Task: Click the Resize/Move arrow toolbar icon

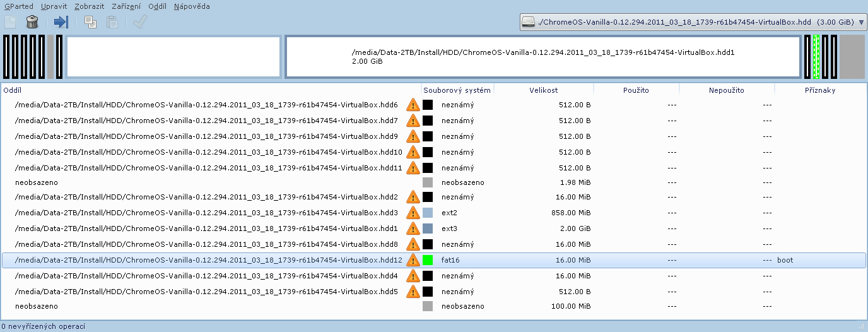Action: 61,22
